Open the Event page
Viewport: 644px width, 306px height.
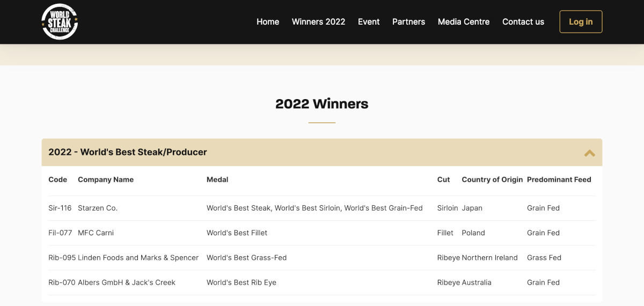369,22
